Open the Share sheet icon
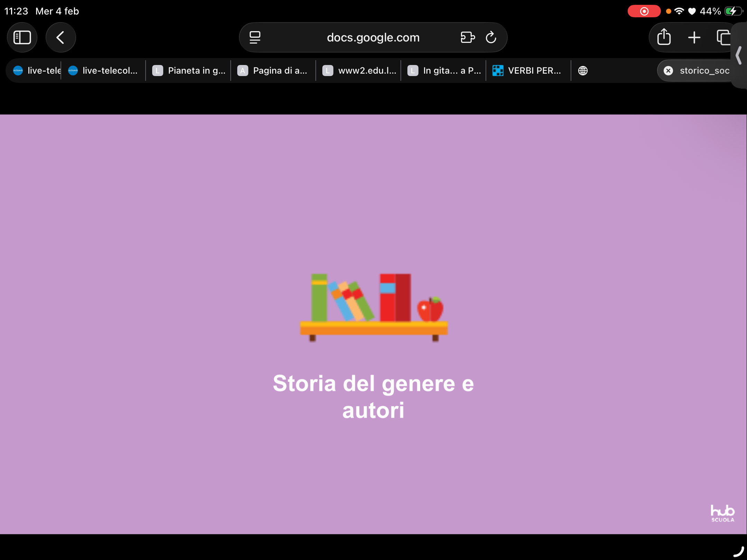This screenshot has width=747, height=560. tap(664, 37)
